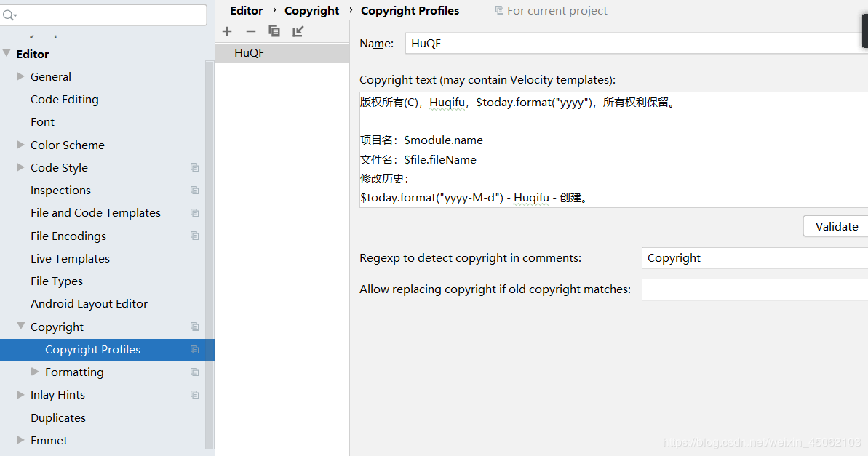Copy the selected copyright profile icon

click(274, 31)
